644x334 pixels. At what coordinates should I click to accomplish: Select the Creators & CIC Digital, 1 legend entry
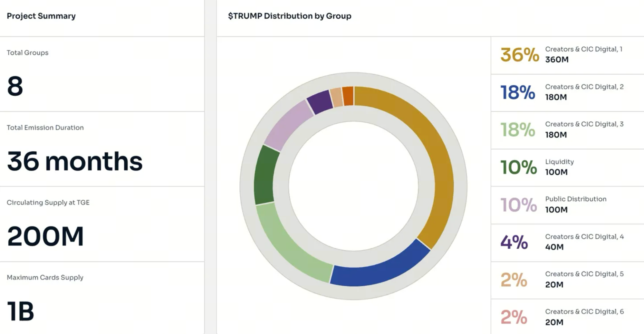(567, 55)
